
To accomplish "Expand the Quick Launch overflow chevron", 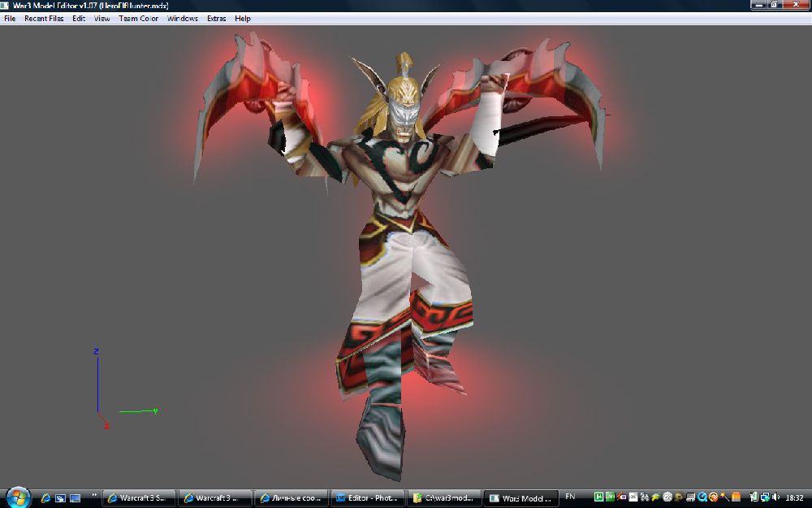I will pyautogui.click(x=93, y=496).
